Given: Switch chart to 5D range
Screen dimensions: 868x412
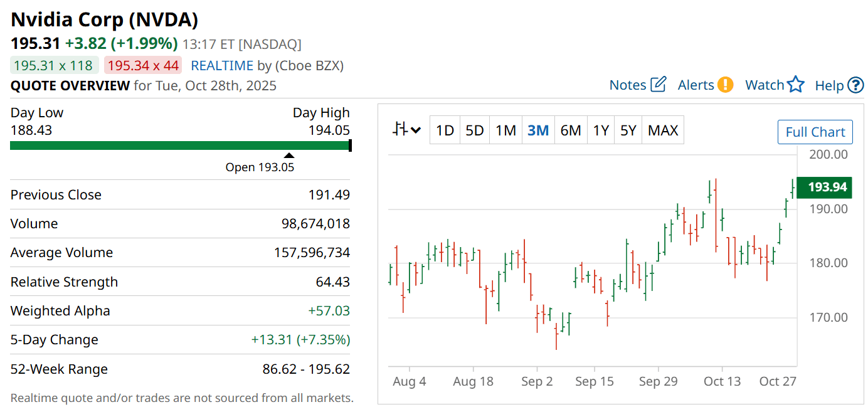Looking at the screenshot, I should pyautogui.click(x=475, y=130).
